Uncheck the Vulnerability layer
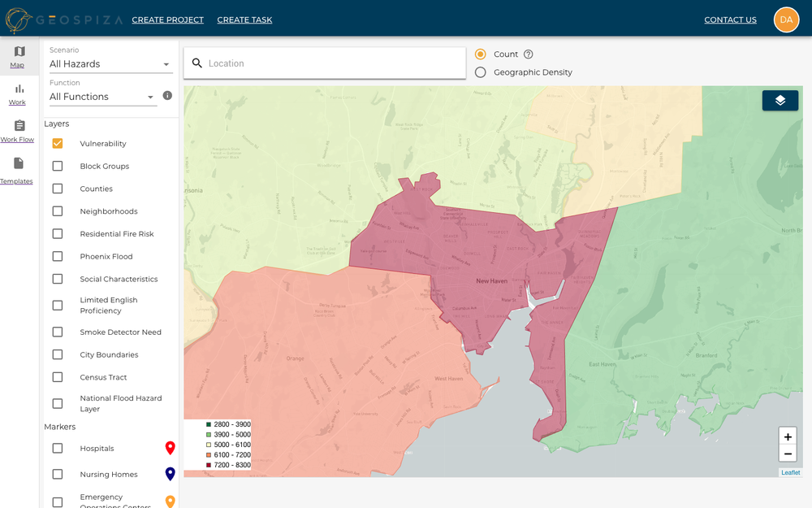This screenshot has height=508, width=812. coord(57,143)
